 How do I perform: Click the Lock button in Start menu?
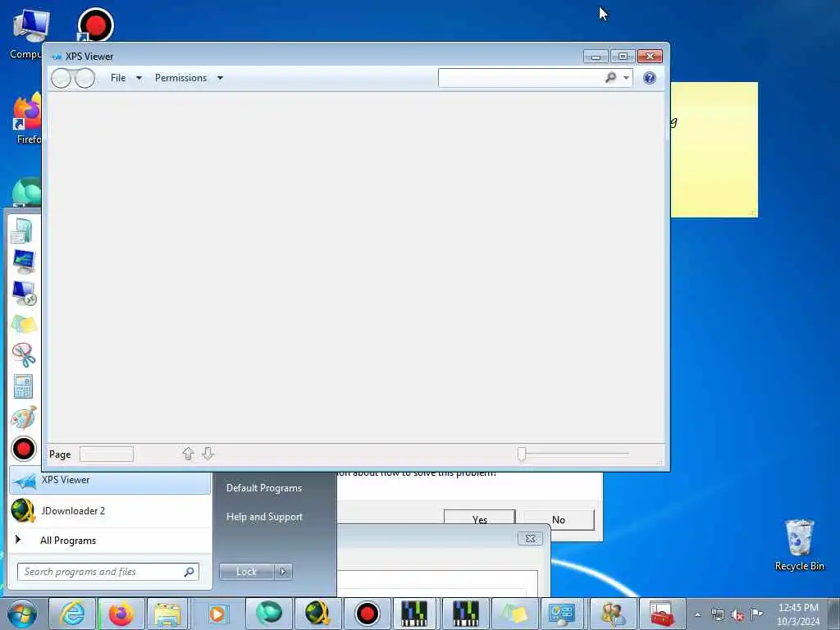tap(246, 572)
